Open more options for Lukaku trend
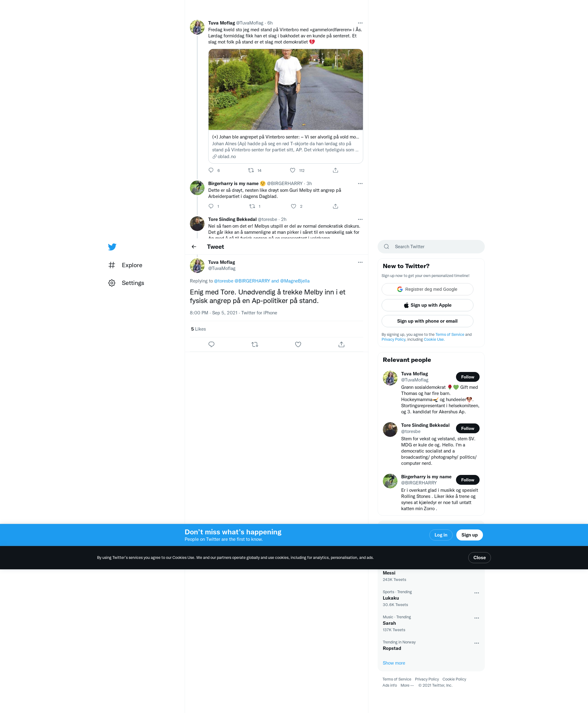 (476, 593)
